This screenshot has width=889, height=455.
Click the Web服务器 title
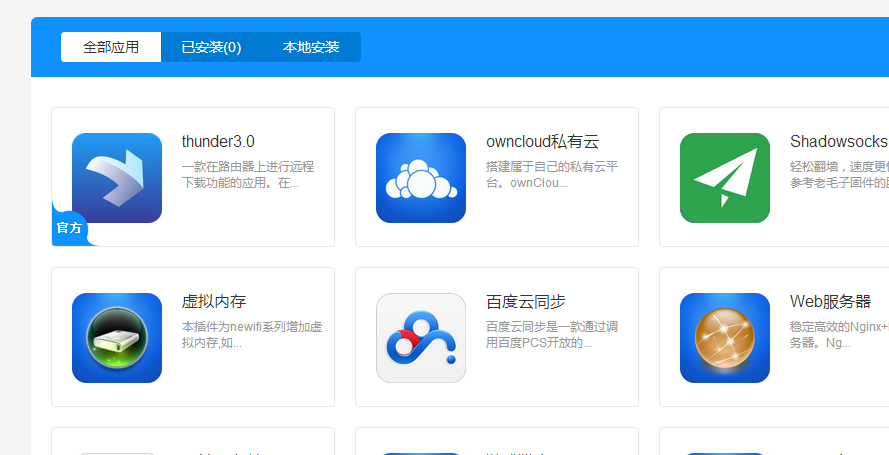tap(830, 301)
